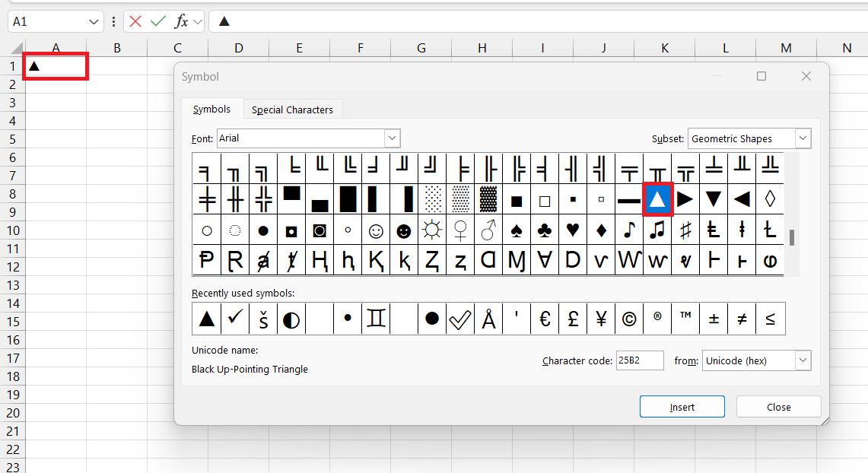
Task: Maximize the Symbol dialog window
Action: point(761,76)
